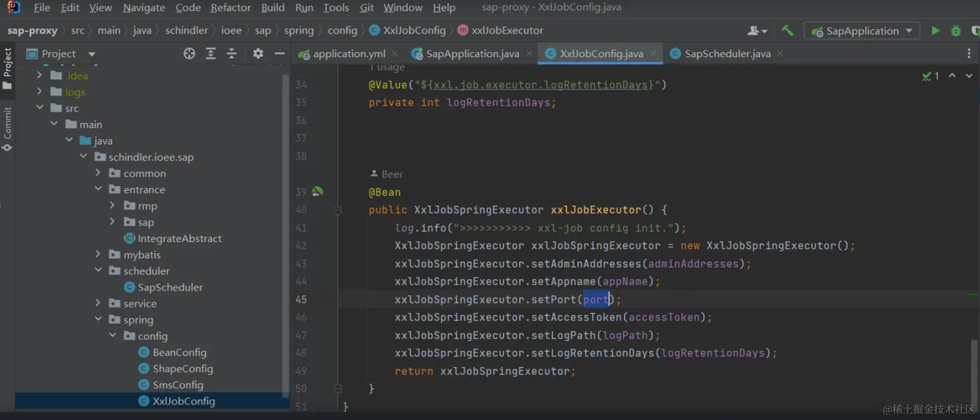
Task: Close the SapScheduler.java tab
Action: pos(780,53)
